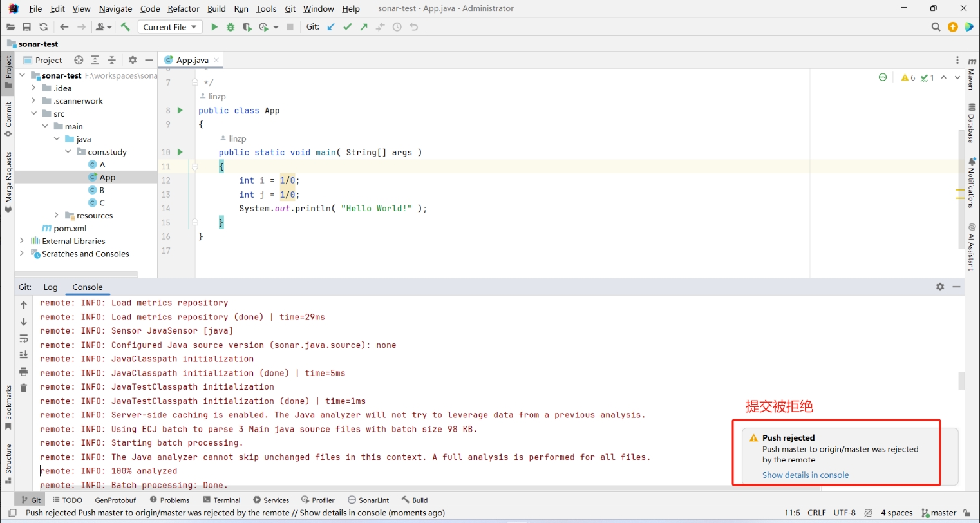Collapse the src folder node
Screen dimensions: 980x523
[33, 113]
